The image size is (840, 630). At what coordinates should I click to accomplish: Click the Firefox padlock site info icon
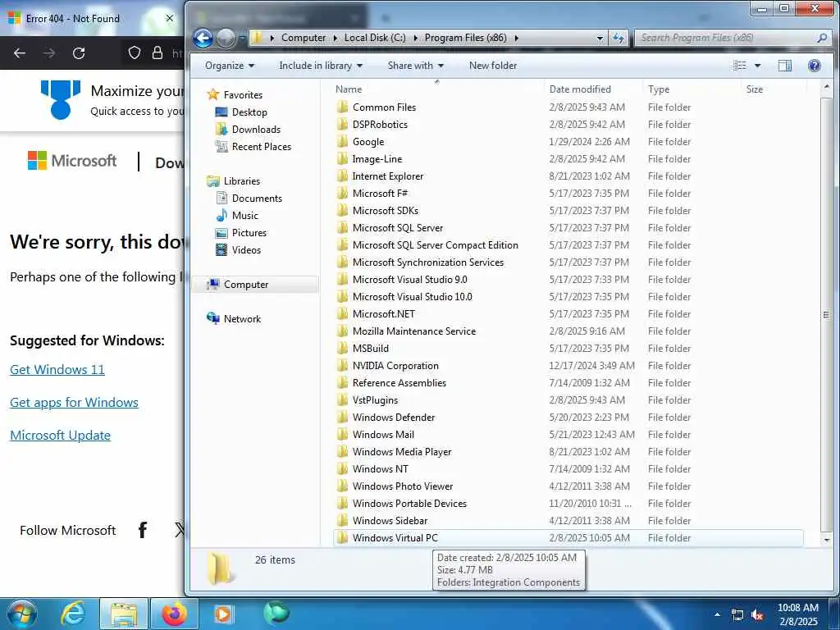coord(157,52)
